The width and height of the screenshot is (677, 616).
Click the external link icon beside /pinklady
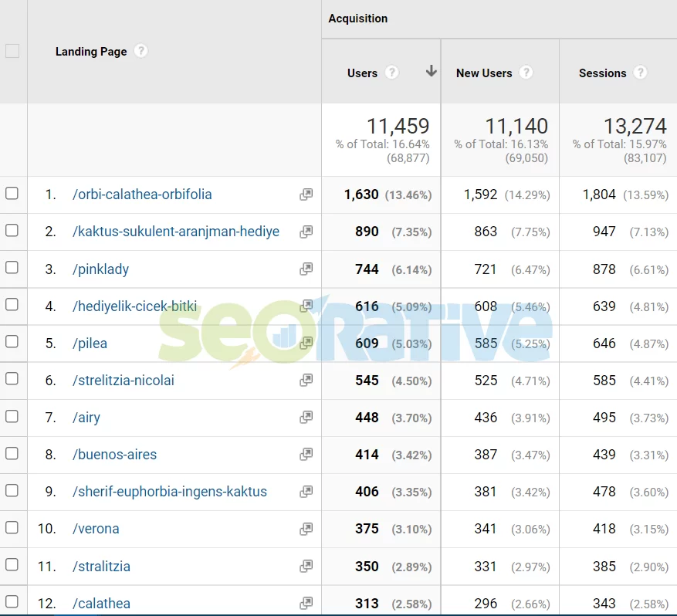pyautogui.click(x=306, y=269)
